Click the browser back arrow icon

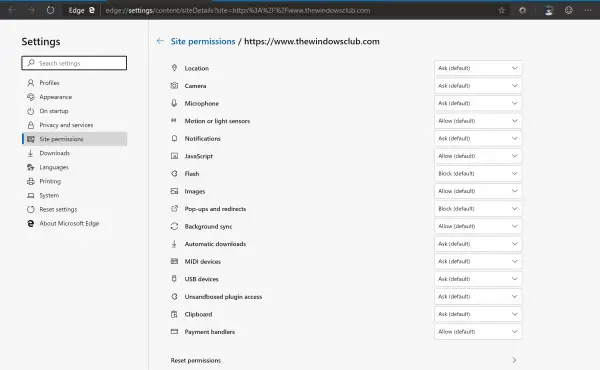pos(12,10)
